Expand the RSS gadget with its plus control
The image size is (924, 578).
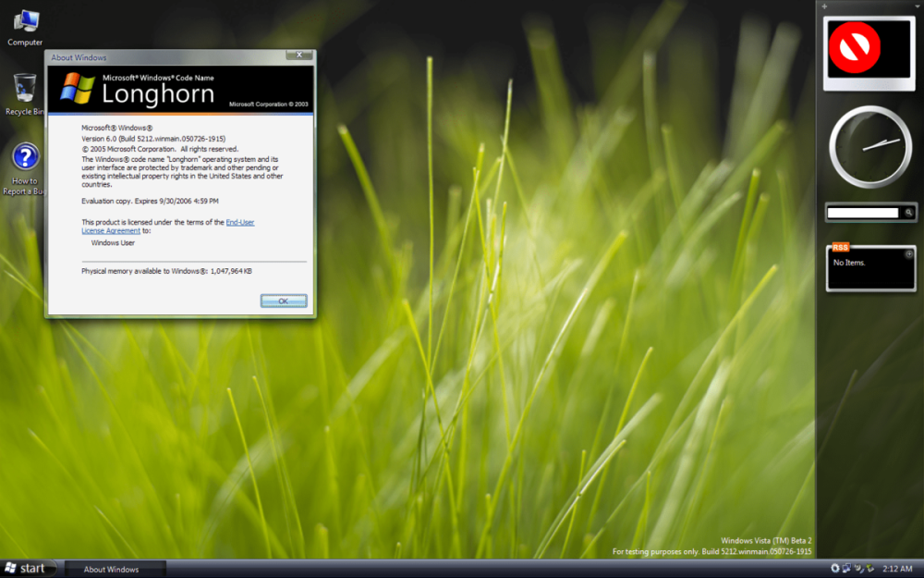[x=909, y=253]
